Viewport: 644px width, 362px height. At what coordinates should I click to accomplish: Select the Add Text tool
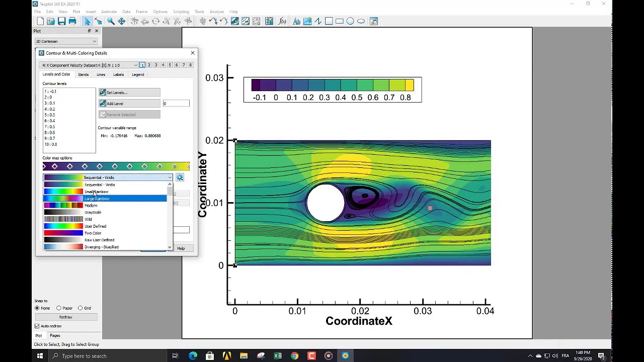[296, 21]
